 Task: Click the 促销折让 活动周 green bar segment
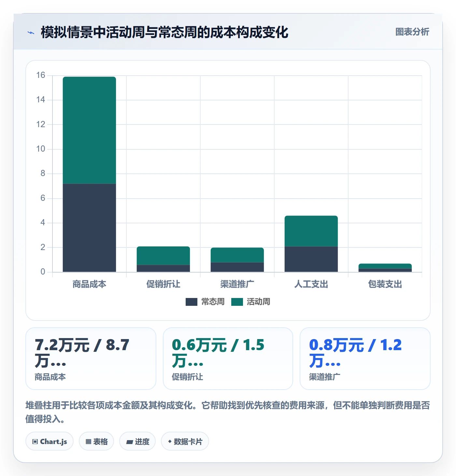[x=163, y=256]
